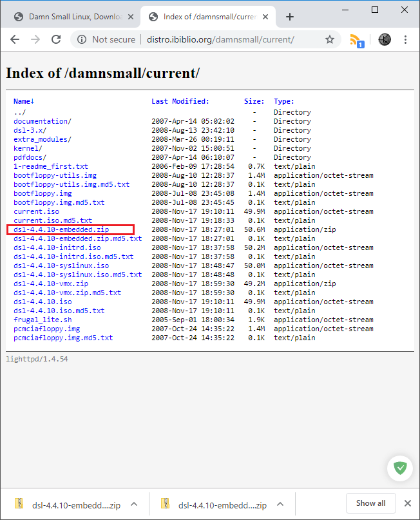Download bootfloppy-utils.img
420x520 pixels.
55,175
